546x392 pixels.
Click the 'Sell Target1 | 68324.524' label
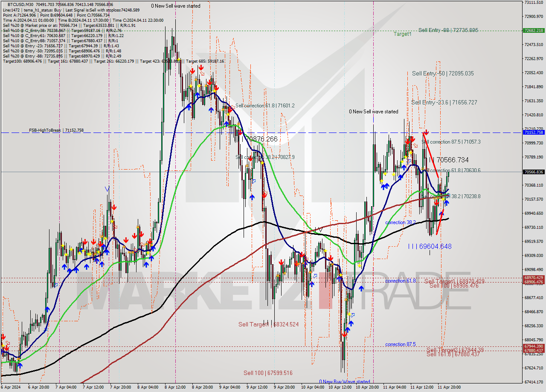tap(268, 324)
